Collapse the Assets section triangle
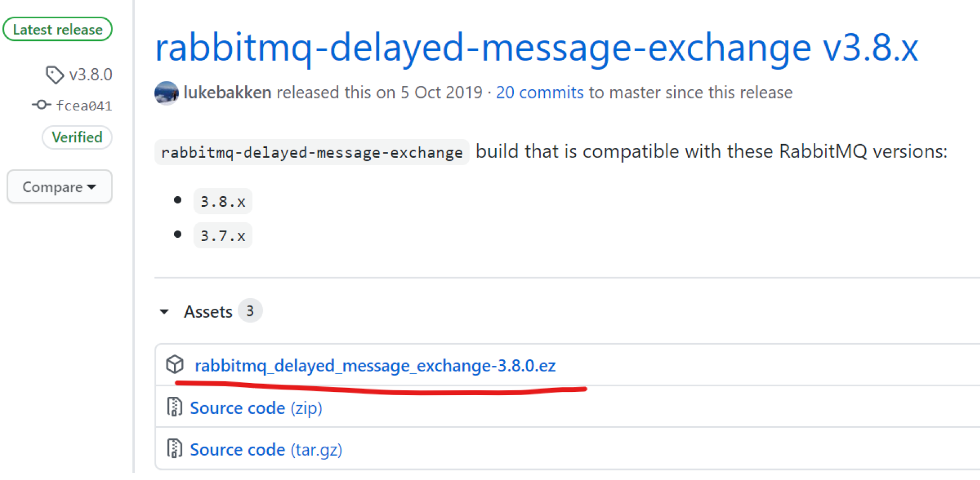Screen dimensions: 980x480 pos(164,312)
